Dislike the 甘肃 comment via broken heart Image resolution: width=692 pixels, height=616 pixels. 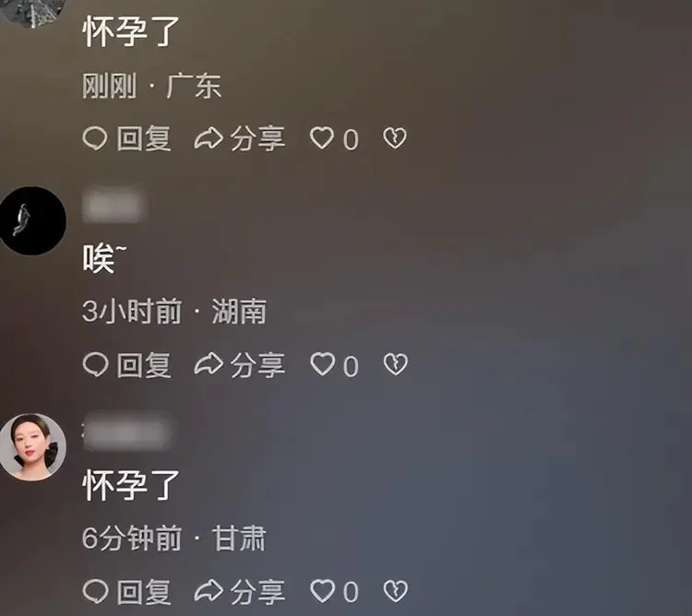[x=396, y=590]
